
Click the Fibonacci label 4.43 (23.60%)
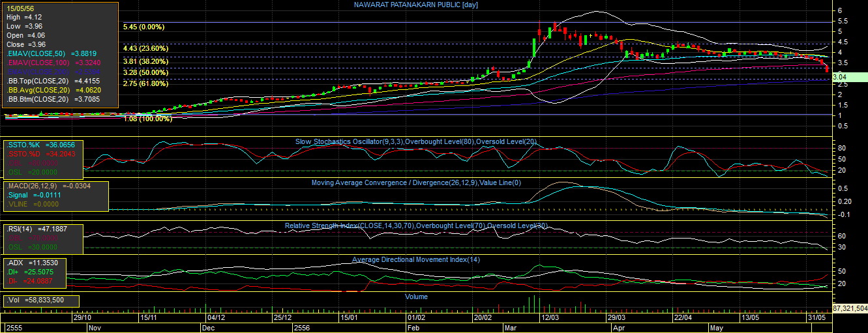146,48
